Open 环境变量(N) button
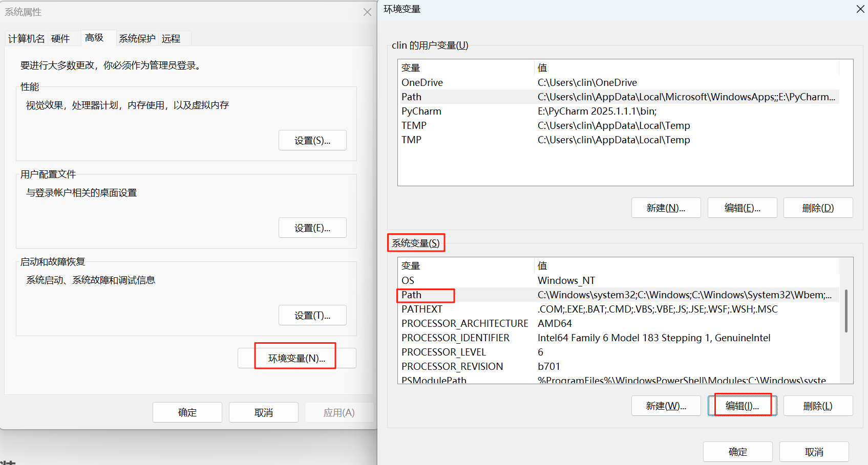Viewport: 868px width, 465px height. [x=297, y=358]
